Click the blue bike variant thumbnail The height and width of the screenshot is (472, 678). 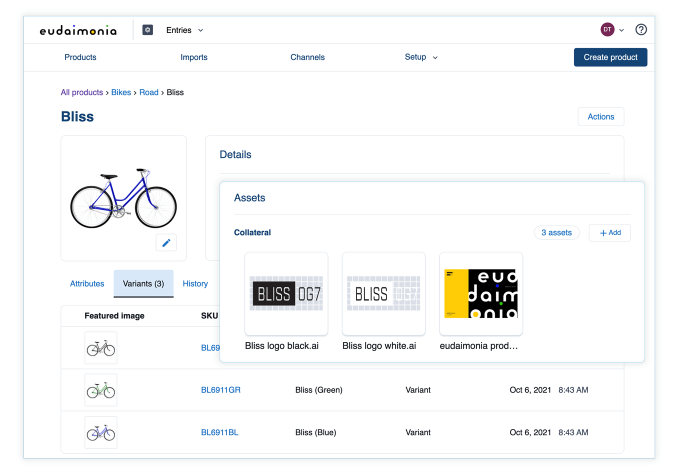click(101, 432)
